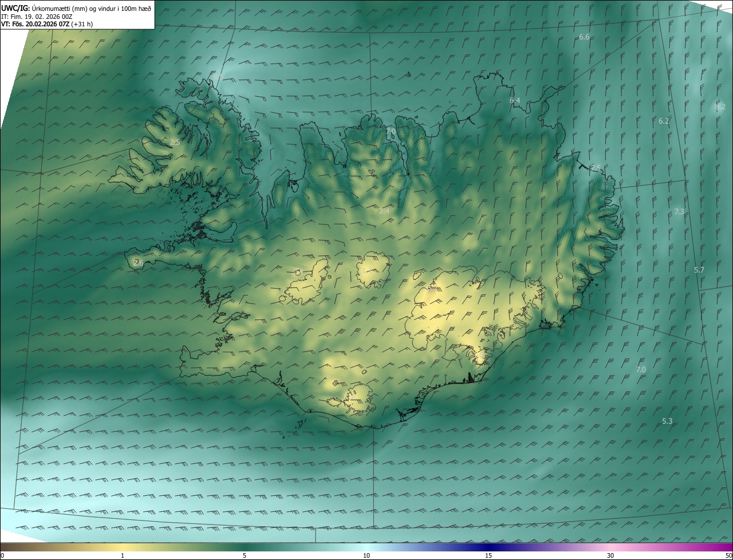Select the 'IT: Fim. 19. 02. 2026 00Z' line
Screen dimensions: 733x560
(37, 16)
